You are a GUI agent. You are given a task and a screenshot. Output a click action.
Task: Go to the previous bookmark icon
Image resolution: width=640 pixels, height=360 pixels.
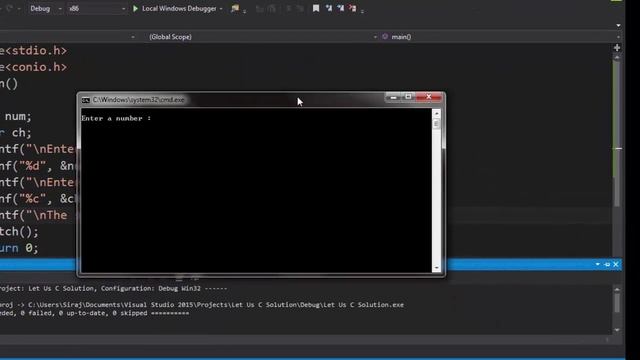click(329, 8)
